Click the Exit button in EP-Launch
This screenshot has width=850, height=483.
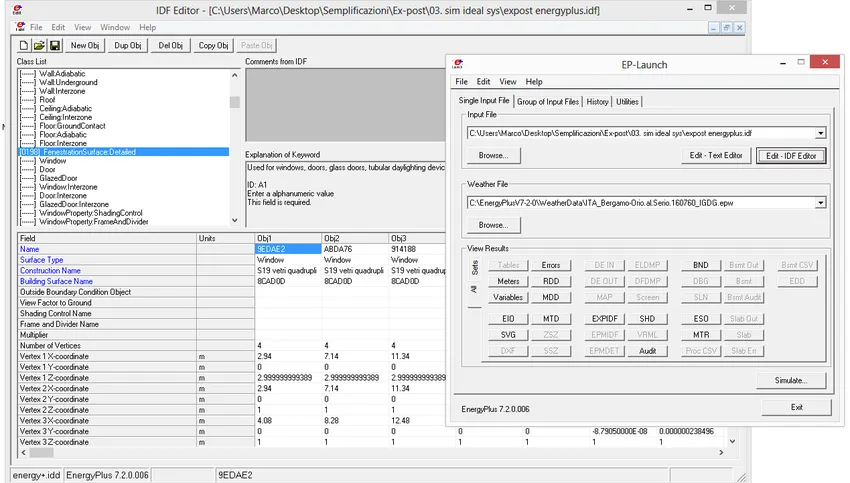coord(796,407)
